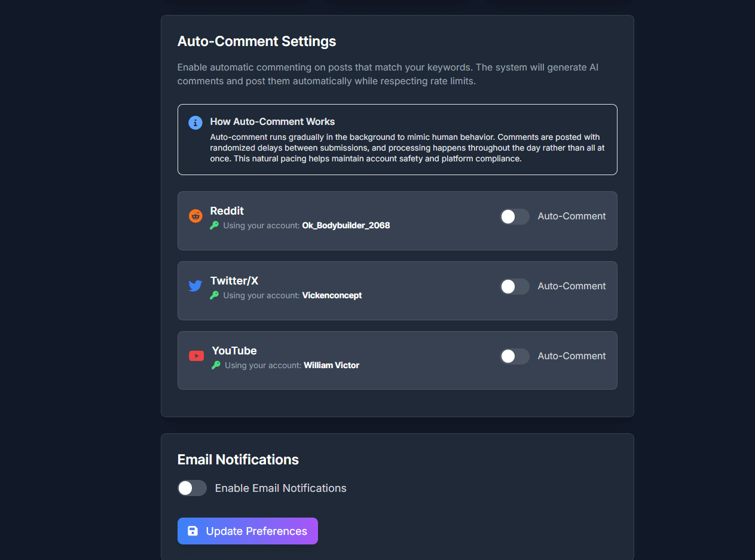Screen dimensions: 755x560
Task: Click the 'How Auto-Comment Works' title
Action: tap(272, 121)
